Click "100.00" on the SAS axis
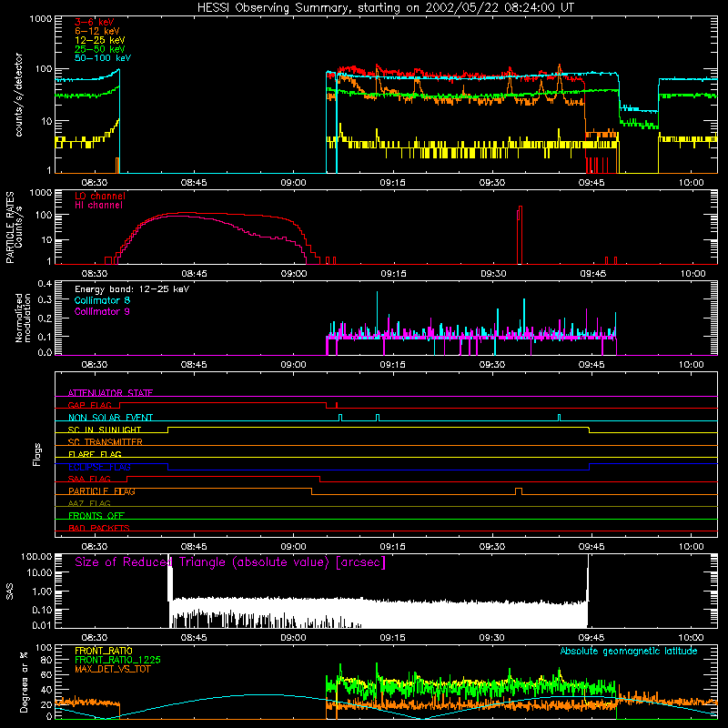This screenshot has width=728, height=728. [x=36, y=557]
